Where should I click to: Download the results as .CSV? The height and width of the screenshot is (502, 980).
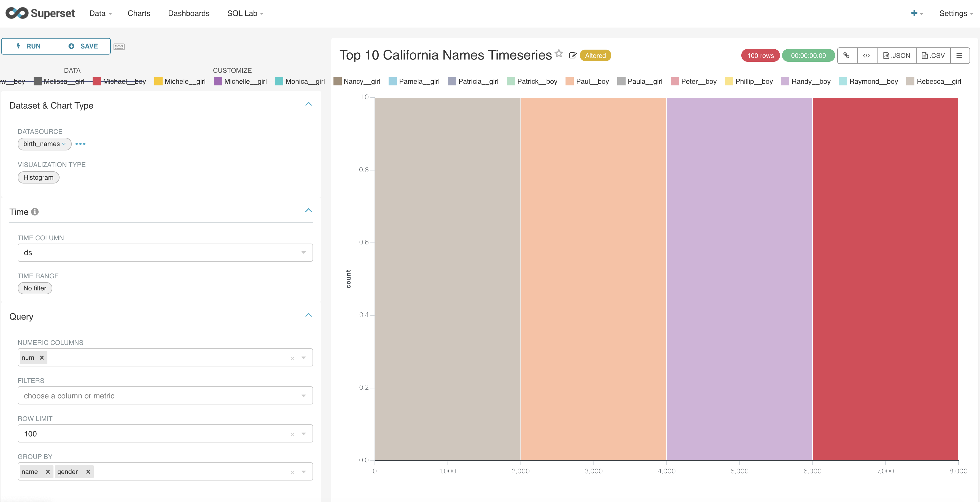(x=932, y=56)
